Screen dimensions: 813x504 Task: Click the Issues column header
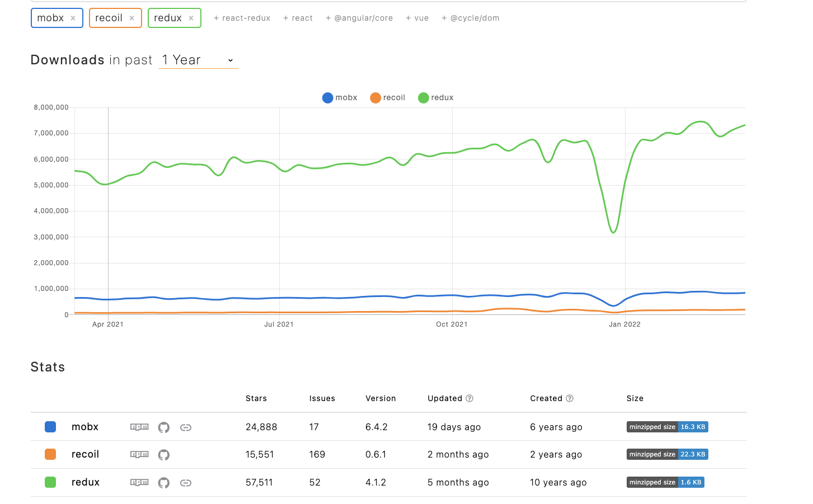[322, 398]
